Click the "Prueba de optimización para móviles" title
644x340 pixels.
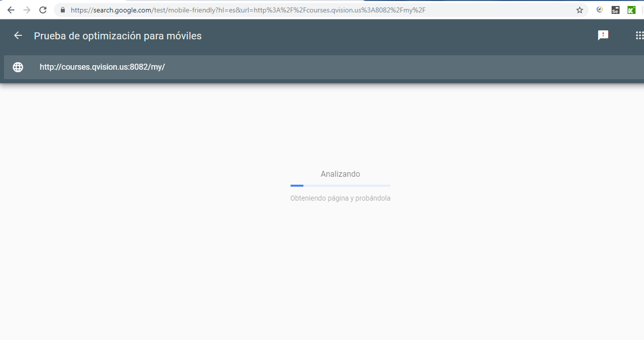pyautogui.click(x=118, y=36)
